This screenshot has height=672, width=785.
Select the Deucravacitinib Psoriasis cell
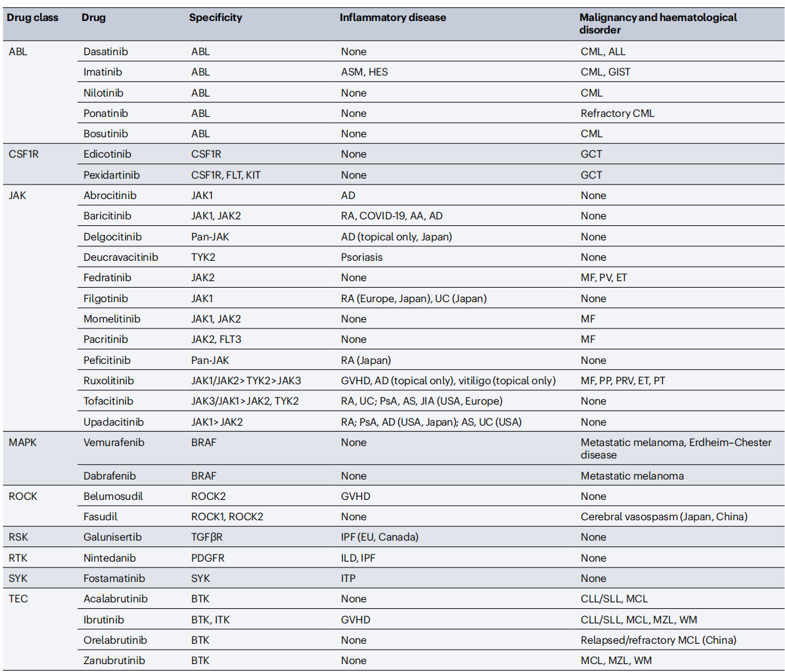click(x=361, y=258)
